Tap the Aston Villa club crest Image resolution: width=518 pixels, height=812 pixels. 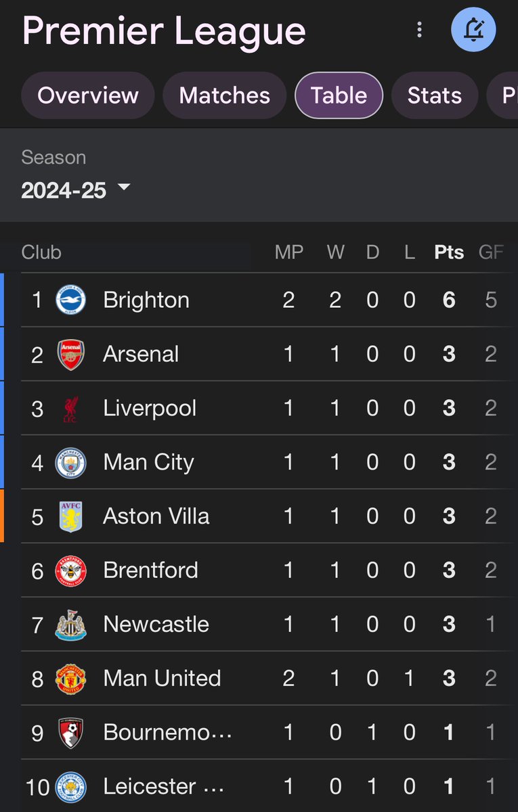point(70,517)
